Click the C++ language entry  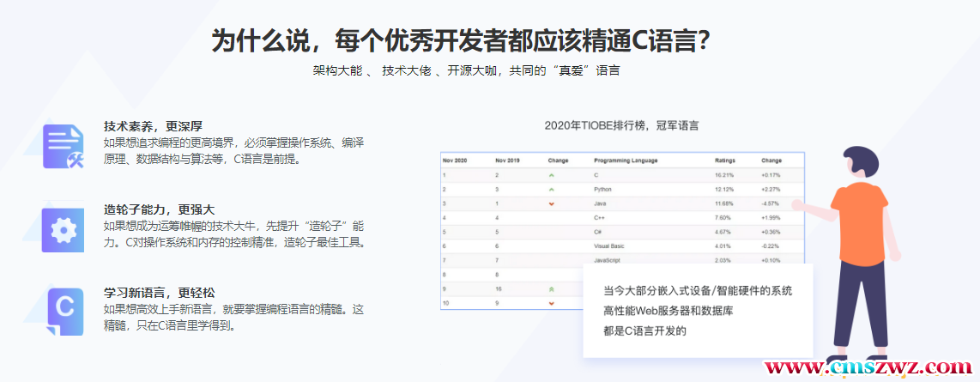coord(600,217)
